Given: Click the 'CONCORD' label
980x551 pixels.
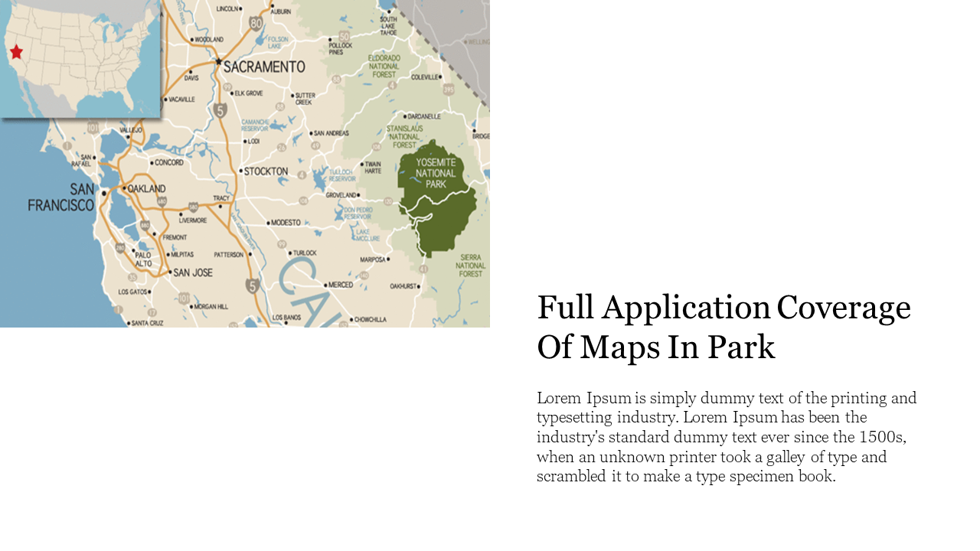Looking at the screenshot, I should click(x=168, y=162).
